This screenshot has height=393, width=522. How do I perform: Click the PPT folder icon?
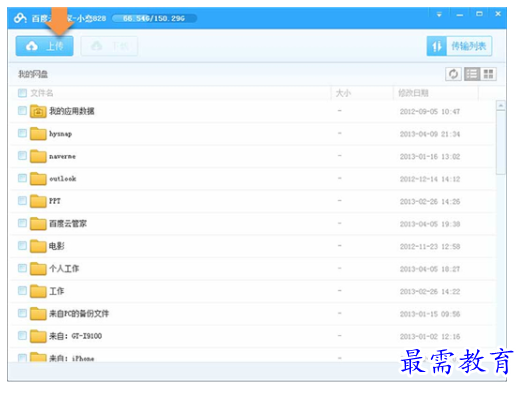coord(38,201)
